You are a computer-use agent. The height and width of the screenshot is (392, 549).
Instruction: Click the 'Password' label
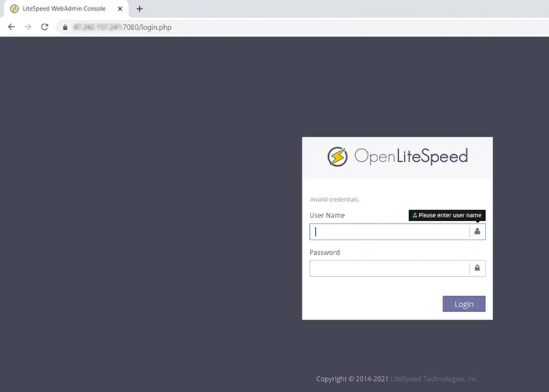pyautogui.click(x=325, y=252)
